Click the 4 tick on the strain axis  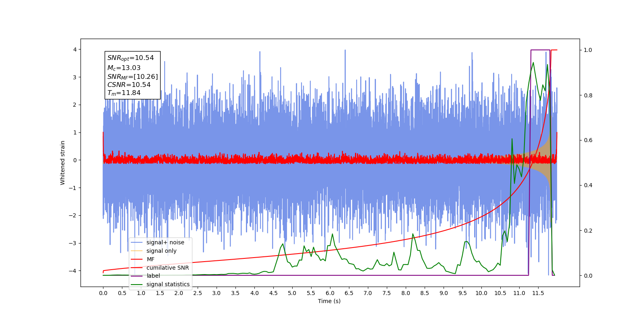point(75,50)
